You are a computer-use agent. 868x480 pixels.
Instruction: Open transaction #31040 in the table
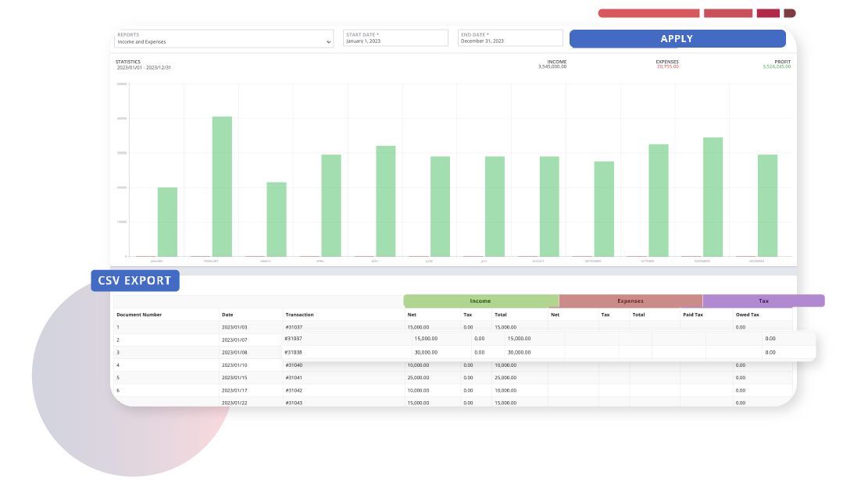click(294, 365)
